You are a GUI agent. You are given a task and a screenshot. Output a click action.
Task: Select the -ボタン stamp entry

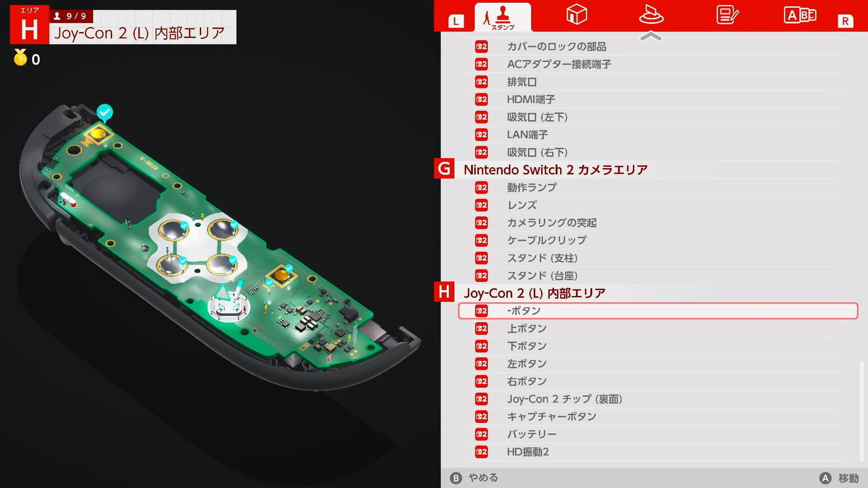coord(658,311)
